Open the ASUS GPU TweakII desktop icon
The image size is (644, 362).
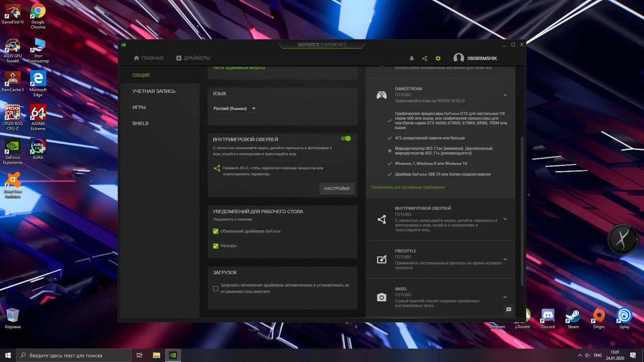point(13,50)
